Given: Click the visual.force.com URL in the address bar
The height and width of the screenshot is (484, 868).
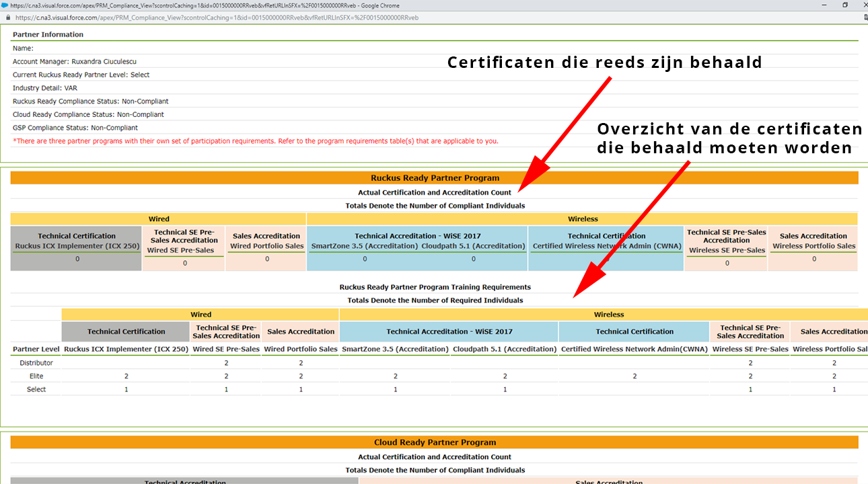Looking at the screenshot, I should [x=217, y=17].
